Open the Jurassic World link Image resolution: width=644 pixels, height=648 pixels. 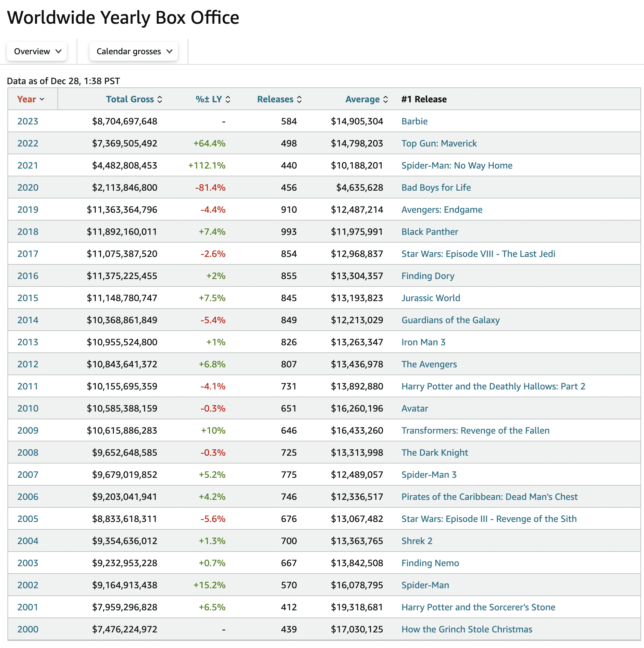(x=431, y=298)
